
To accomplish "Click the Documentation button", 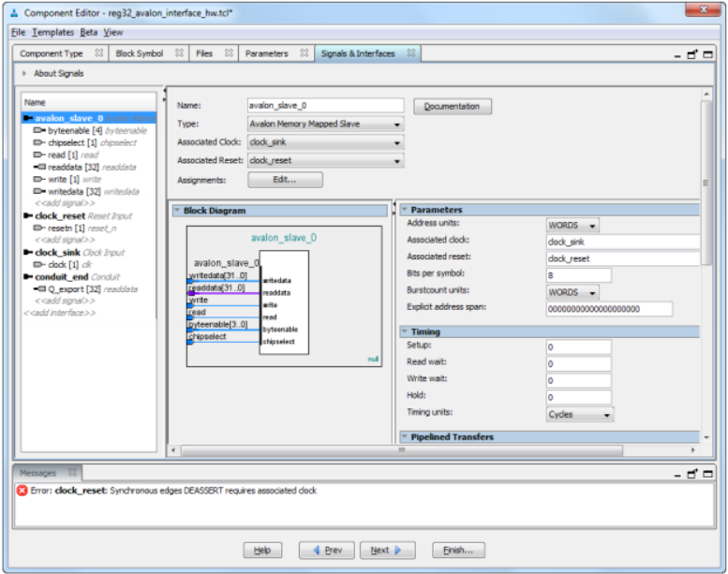I will pyautogui.click(x=453, y=106).
